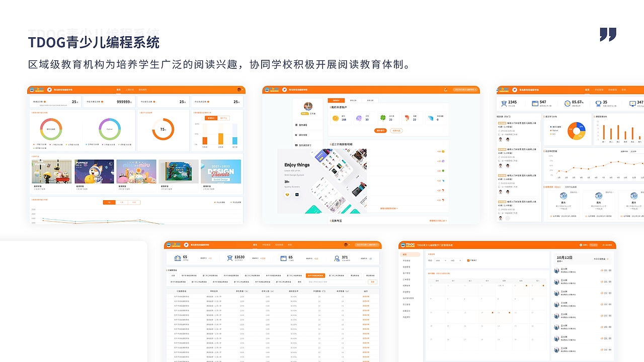Click the four-leaf clover resource icon showing 21
The height and width of the screenshot is (362, 644).
(x=383, y=117)
